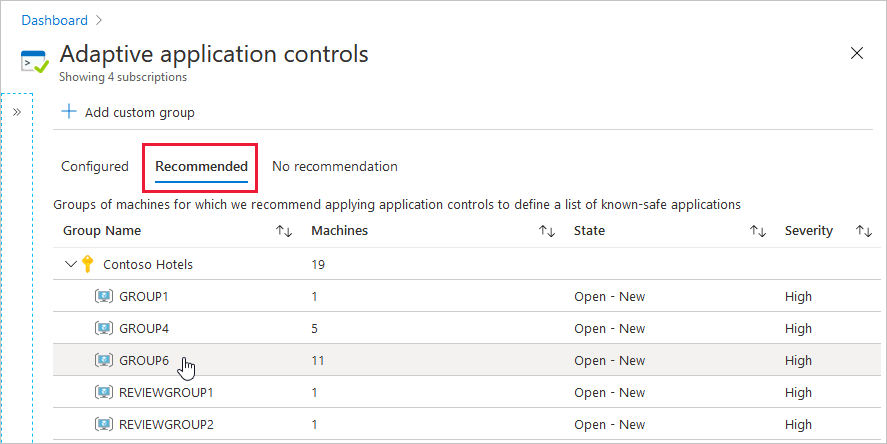
Task: Expand the left sidebar panel
Action: [17, 112]
